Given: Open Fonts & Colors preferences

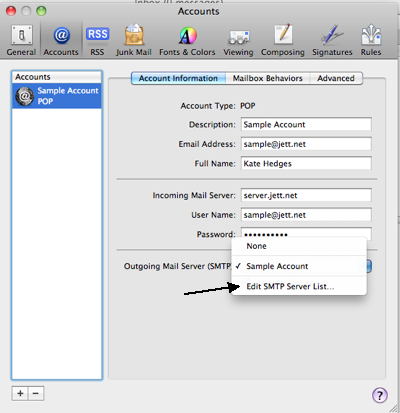Looking at the screenshot, I should pos(187,40).
